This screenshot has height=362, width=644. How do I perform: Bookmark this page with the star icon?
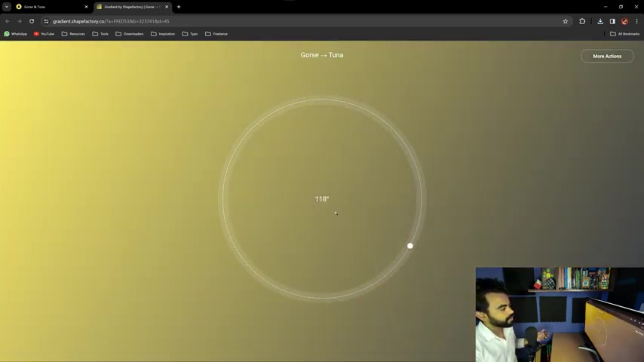click(565, 21)
